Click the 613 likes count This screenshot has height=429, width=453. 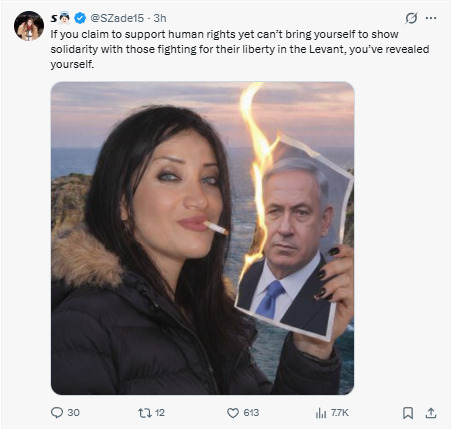[x=251, y=413]
